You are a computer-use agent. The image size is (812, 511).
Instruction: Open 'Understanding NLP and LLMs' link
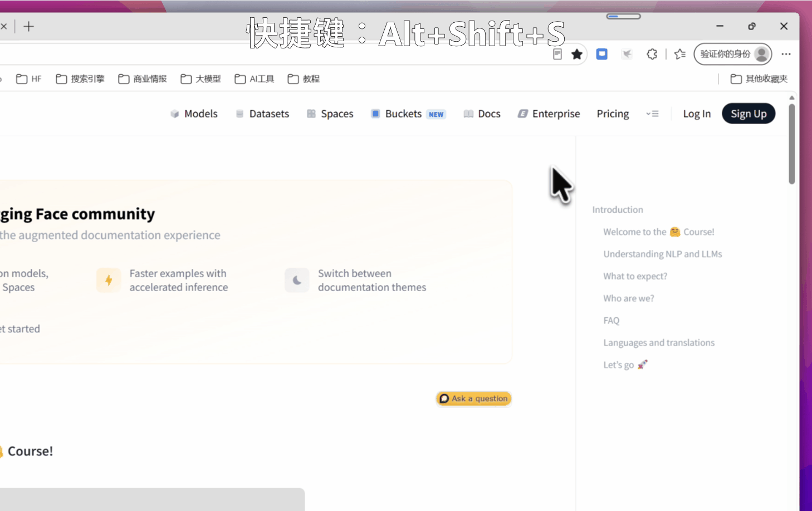(x=663, y=254)
